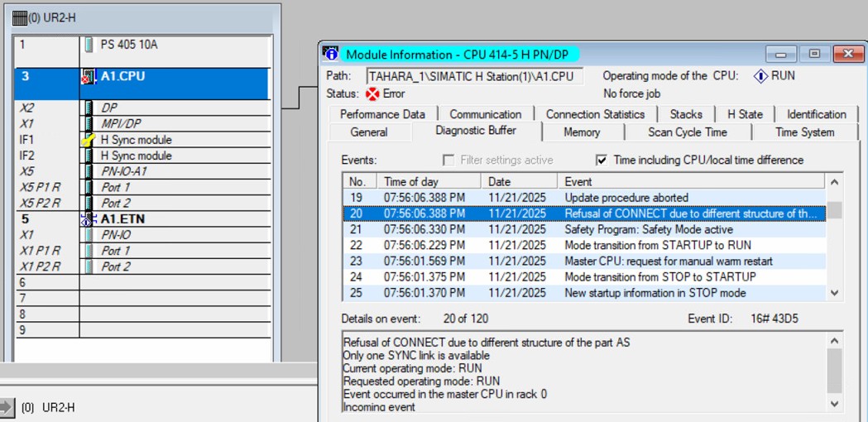Open the Connection Statistics tab
Screen dimensions: 868x422
pyautogui.click(x=595, y=114)
